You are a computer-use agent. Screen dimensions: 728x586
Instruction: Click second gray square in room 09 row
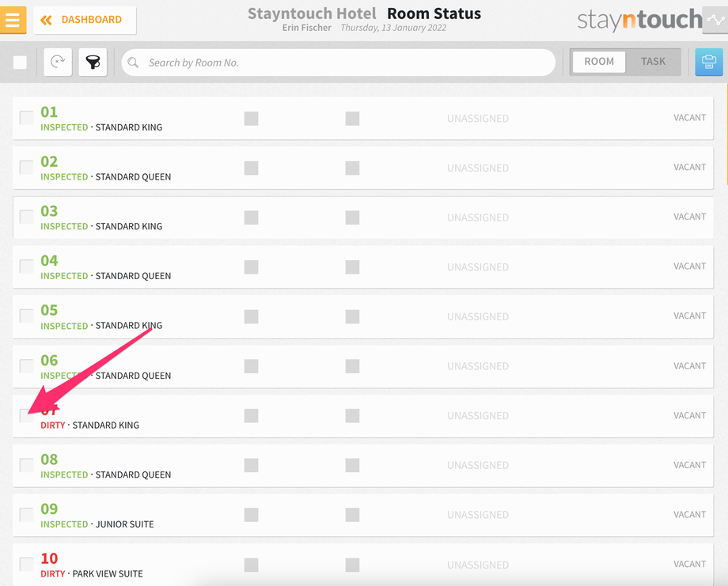tap(352, 515)
